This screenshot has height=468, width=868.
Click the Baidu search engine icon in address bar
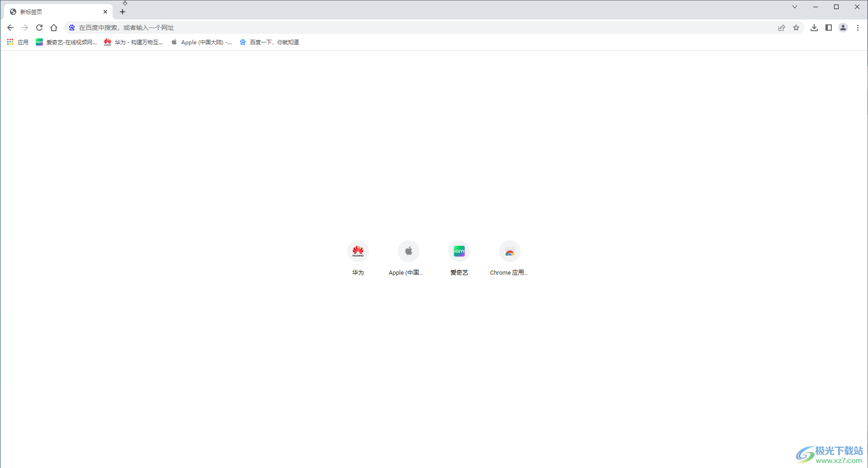click(x=71, y=28)
